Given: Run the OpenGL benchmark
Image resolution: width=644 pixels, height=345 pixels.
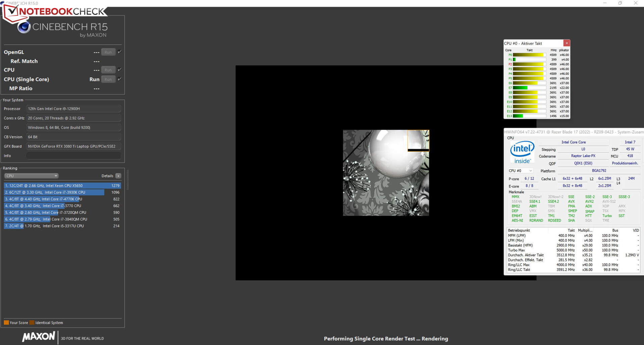Looking at the screenshot, I should point(108,52).
